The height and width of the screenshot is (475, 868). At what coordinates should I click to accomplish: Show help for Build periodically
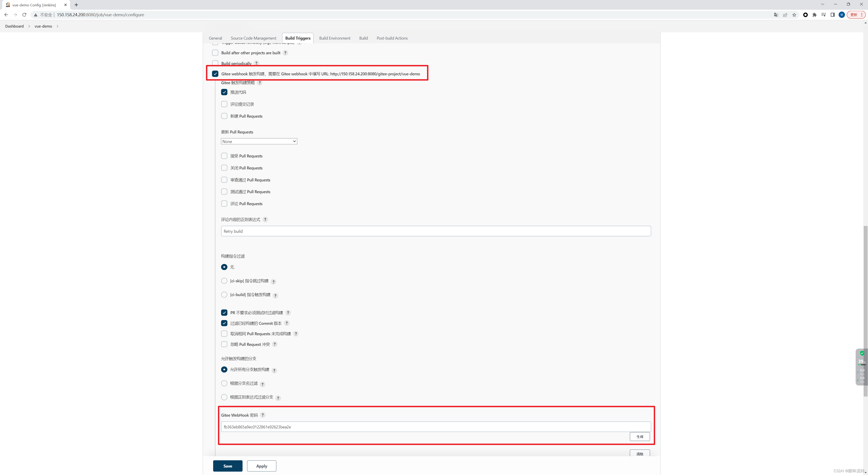[256, 63]
